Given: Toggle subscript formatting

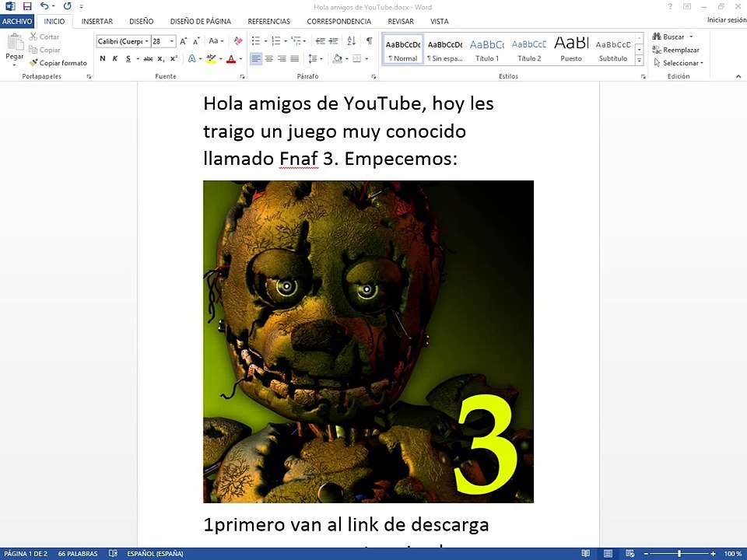Looking at the screenshot, I should pyautogui.click(x=161, y=58).
